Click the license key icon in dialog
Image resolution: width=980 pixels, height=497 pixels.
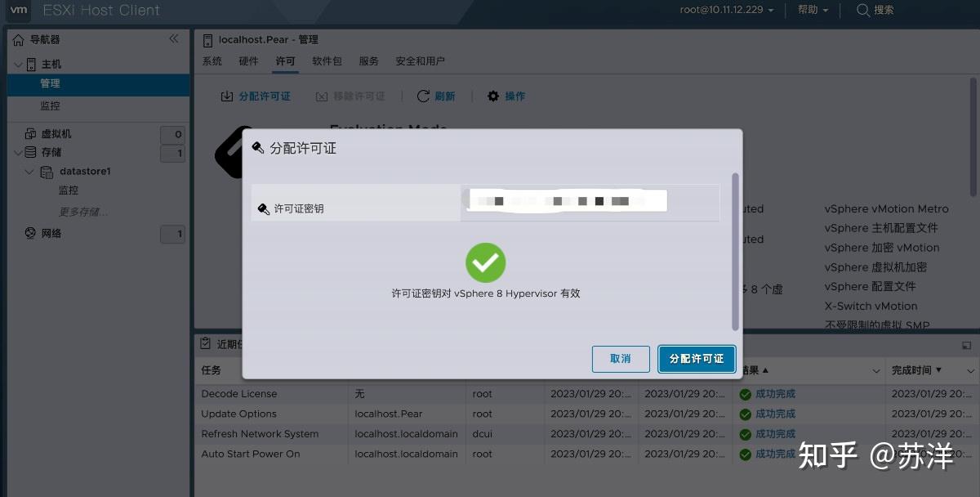263,209
